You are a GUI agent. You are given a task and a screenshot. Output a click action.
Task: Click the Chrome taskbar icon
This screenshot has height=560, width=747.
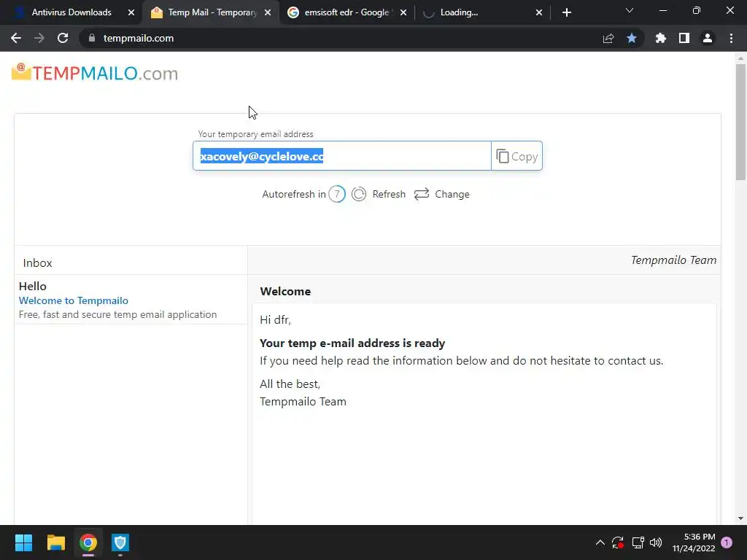pyautogui.click(x=88, y=542)
